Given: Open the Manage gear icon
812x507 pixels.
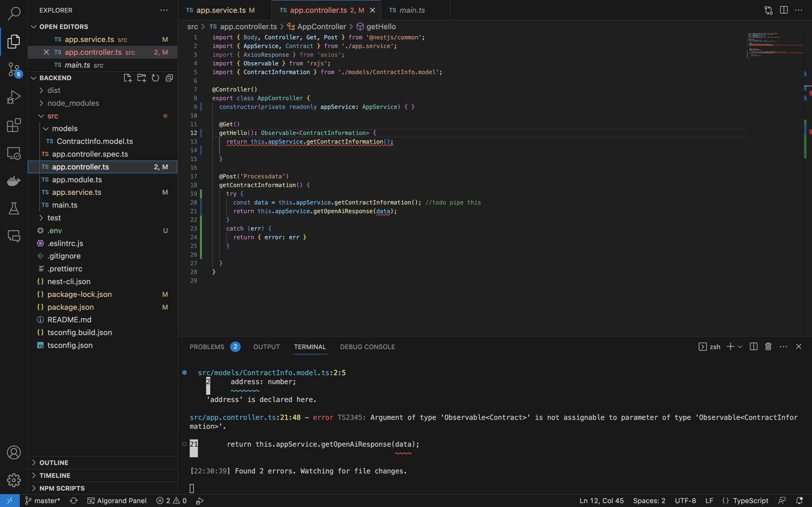Looking at the screenshot, I should 14,480.
